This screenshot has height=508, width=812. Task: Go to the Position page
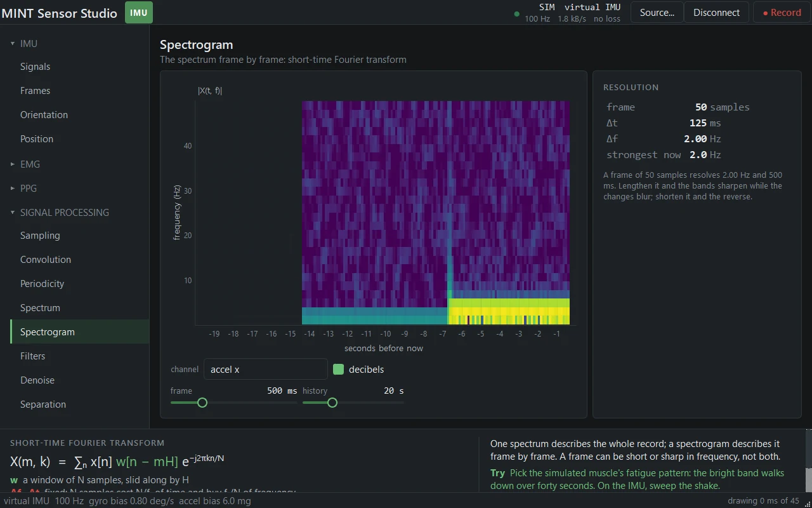[80, 139]
